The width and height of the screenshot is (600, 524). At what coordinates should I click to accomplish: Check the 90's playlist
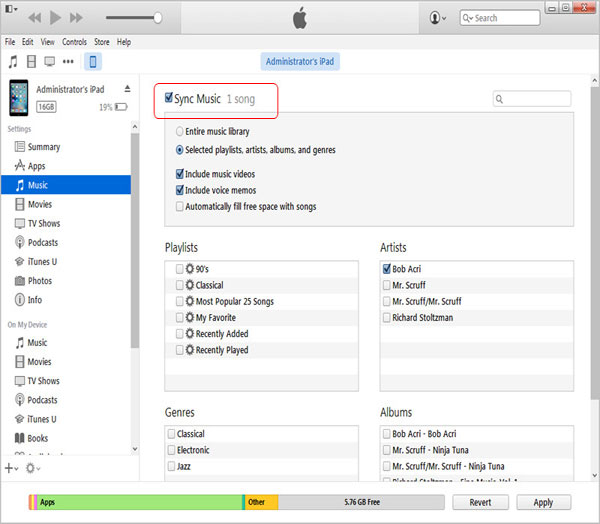(179, 269)
